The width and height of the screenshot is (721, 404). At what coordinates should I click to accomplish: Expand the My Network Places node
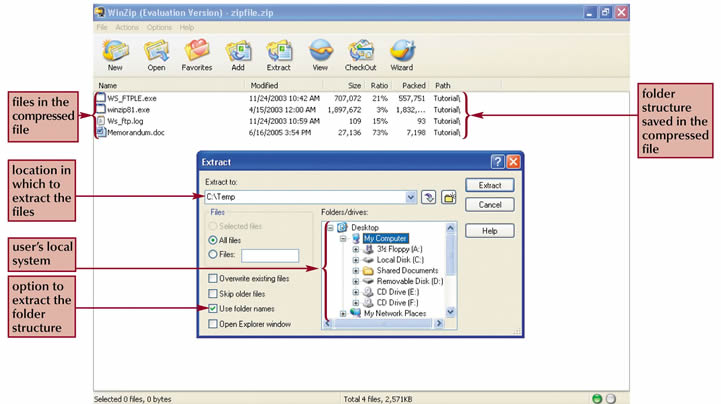click(343, 313)
